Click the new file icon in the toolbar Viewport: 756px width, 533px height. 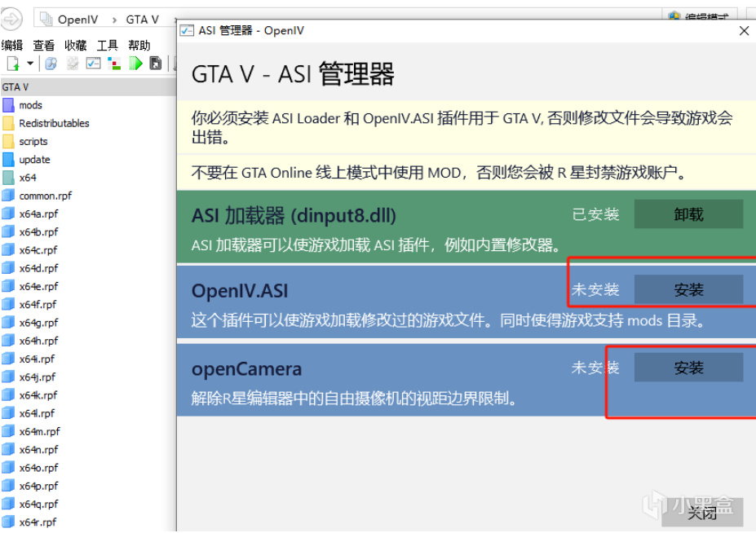click(x=13, y=63)
